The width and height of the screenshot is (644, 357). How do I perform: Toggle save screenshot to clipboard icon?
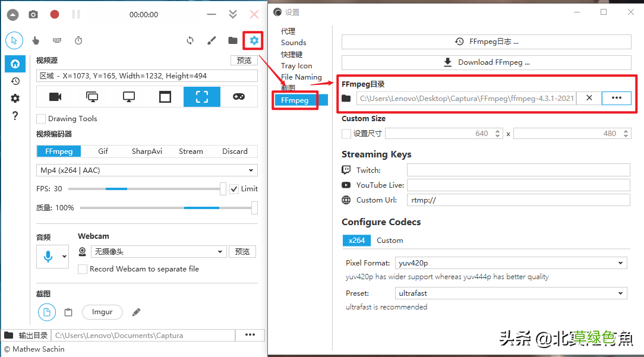[x=68, y=312]
